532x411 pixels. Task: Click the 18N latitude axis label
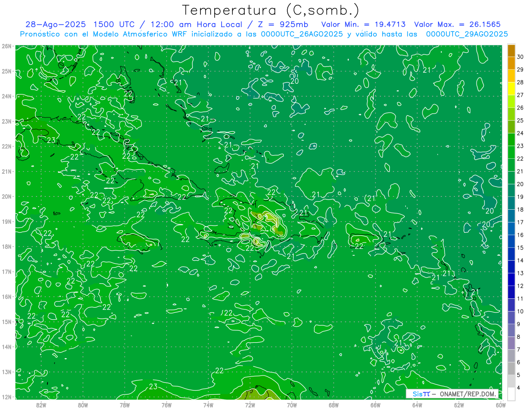coord(7,247)
